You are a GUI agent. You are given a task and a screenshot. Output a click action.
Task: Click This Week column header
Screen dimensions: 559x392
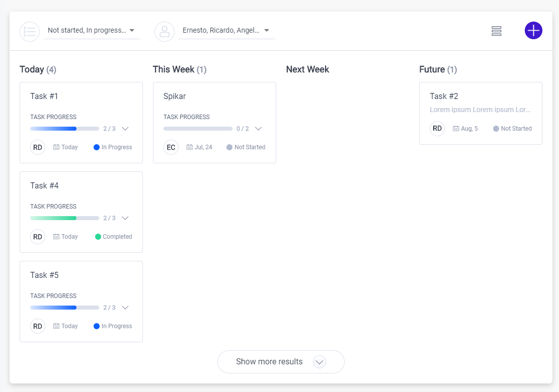click(x=180, y=69)
